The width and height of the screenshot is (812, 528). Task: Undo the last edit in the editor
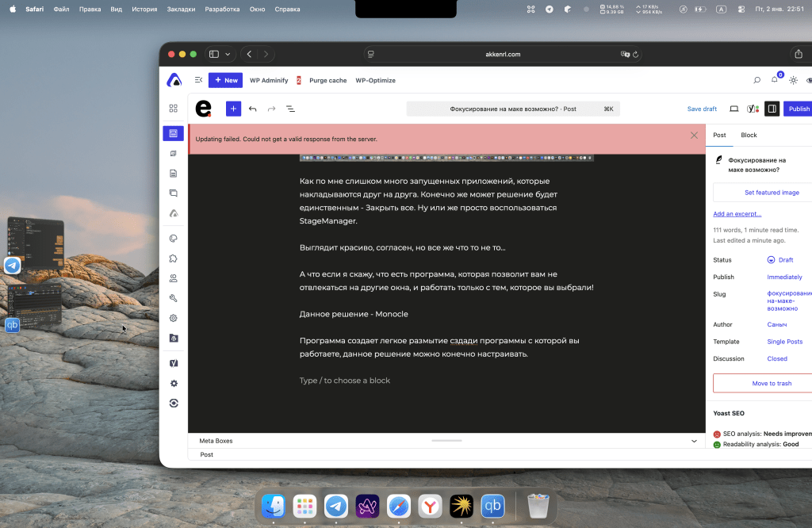252,109
